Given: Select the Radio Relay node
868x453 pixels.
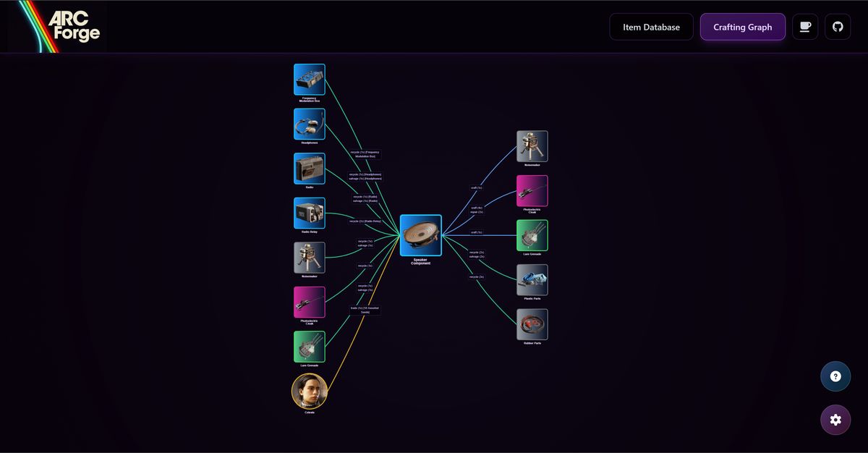Looking at the screenshot, I should click(x=309, y=212).
